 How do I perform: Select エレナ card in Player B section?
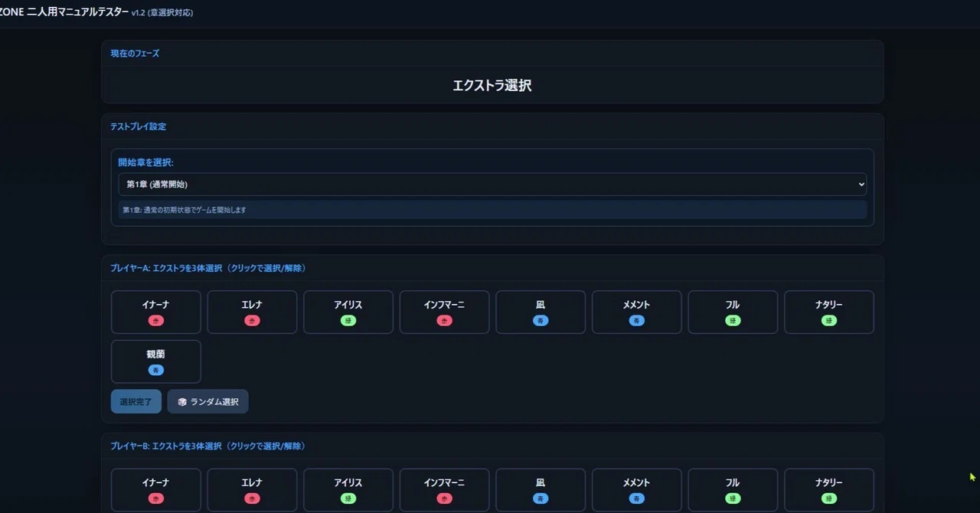(252, 490)
